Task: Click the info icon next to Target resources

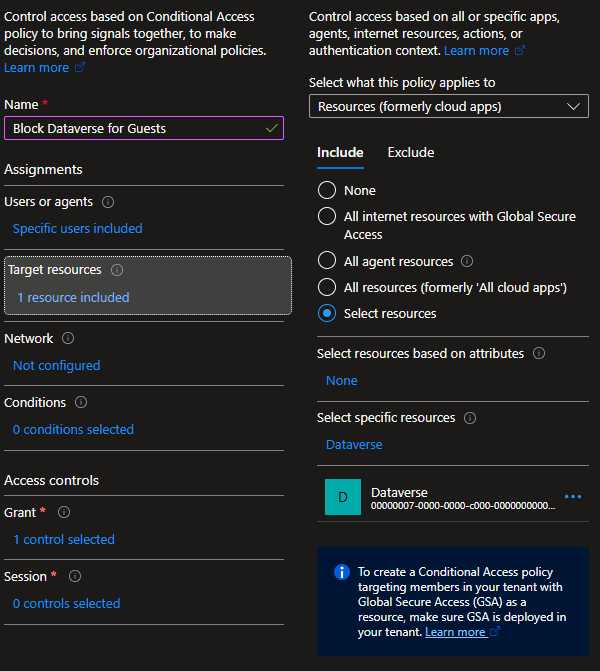Action: pos(117,270)
